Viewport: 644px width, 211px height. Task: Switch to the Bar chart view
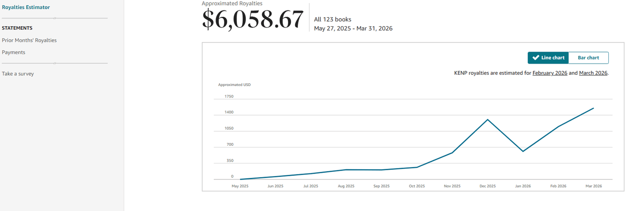(588, 58)
